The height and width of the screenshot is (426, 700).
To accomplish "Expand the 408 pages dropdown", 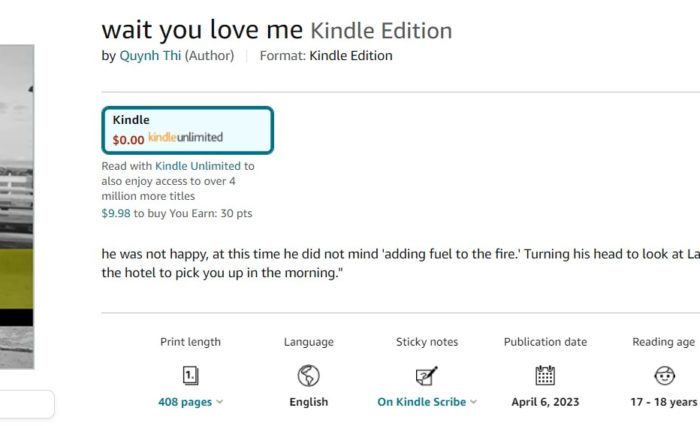I will (190, 402).
